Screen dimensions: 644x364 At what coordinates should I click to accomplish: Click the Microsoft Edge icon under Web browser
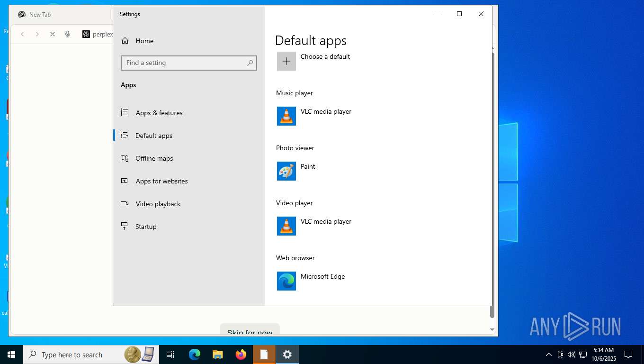pyautogui.click(x=286, y=281)
